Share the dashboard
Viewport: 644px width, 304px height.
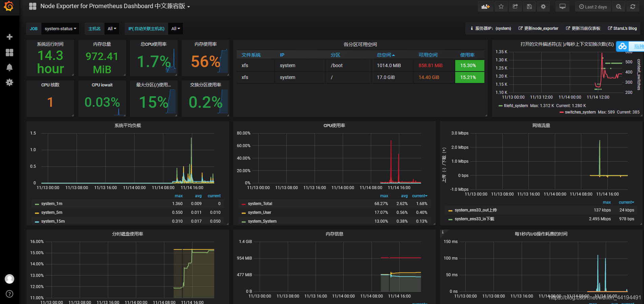click(x=515, y=6)
